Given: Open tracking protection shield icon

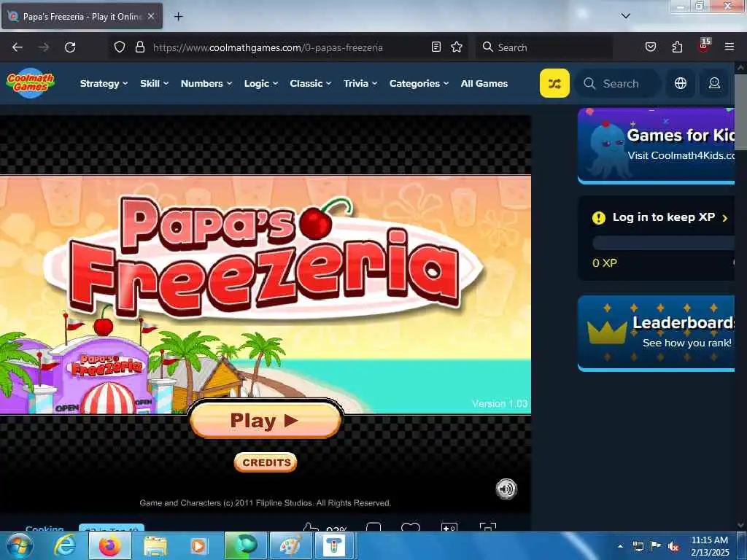Looking at the screenshot, I should (120, 47).
